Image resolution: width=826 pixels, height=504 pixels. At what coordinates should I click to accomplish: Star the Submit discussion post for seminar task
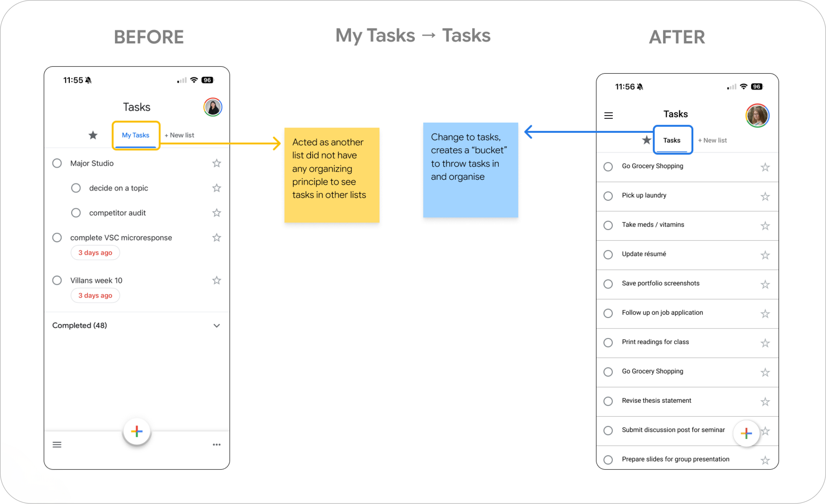(x=765, y=431)
